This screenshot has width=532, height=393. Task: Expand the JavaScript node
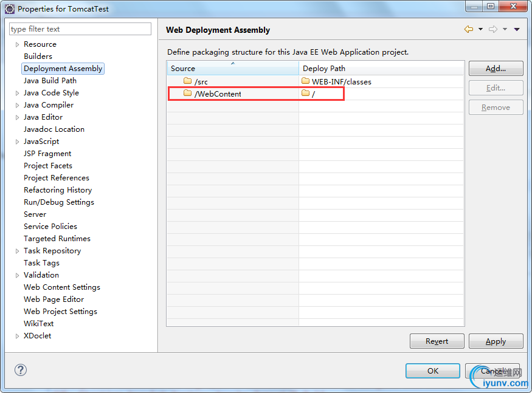17,142
